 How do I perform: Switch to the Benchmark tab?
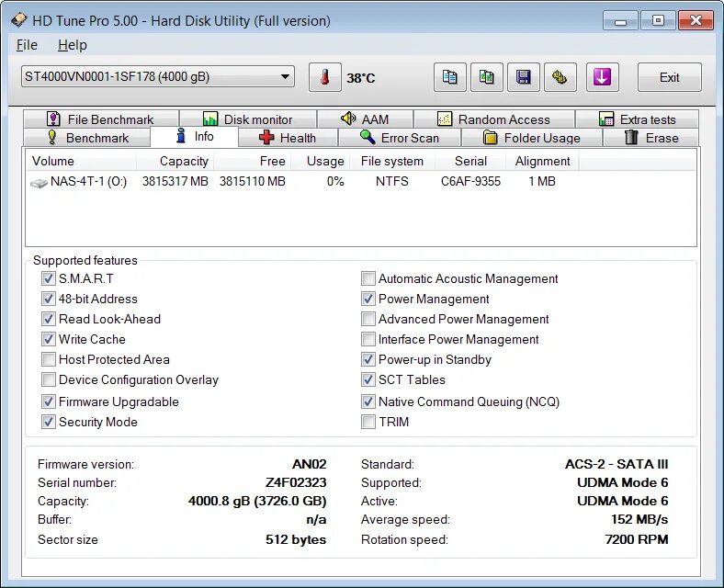(86, 138)
